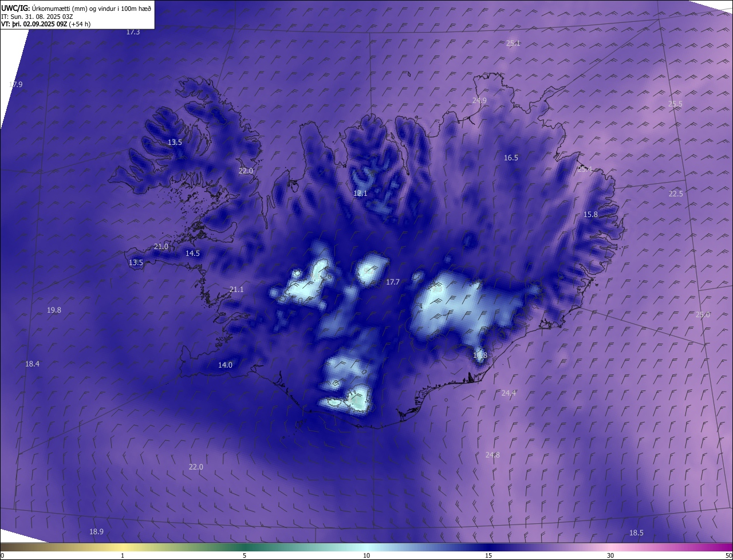The height and width of the screenshot is (560, 733).
Task: Click the valid time line 'VT: þri. 02.09.2025 09Z'
Action: (34, 24)
